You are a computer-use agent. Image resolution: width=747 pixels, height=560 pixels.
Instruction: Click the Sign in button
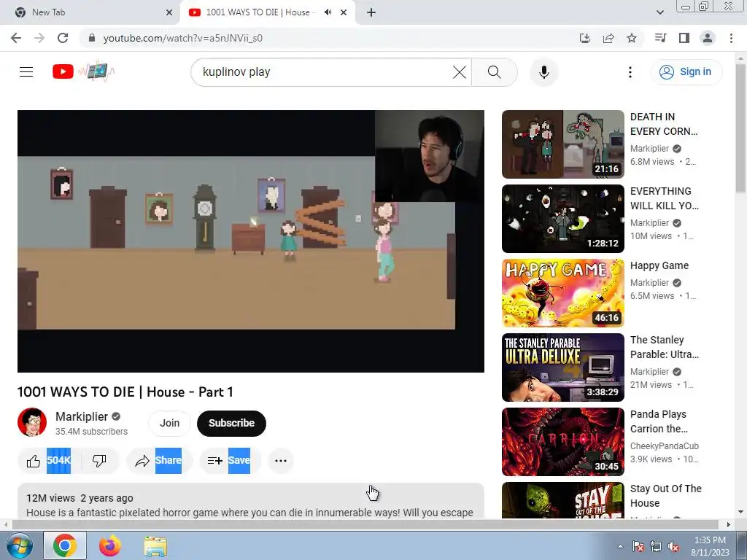(686, 72)
